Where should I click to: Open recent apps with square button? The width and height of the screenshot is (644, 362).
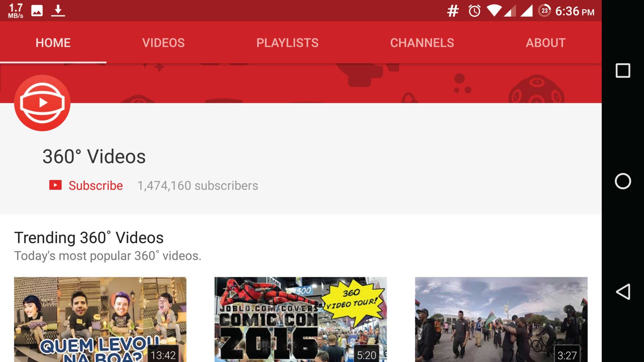(623, 71)
